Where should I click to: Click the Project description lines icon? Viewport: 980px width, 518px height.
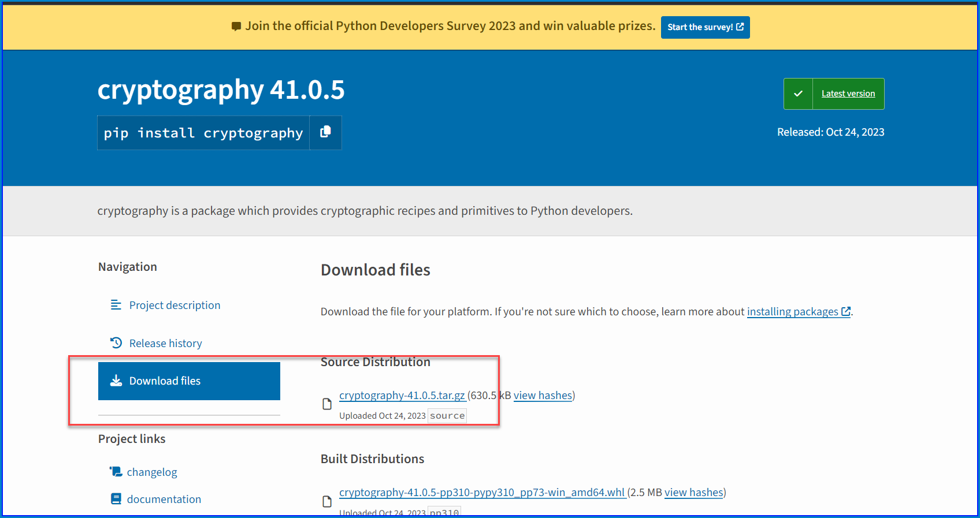(116, 305)
